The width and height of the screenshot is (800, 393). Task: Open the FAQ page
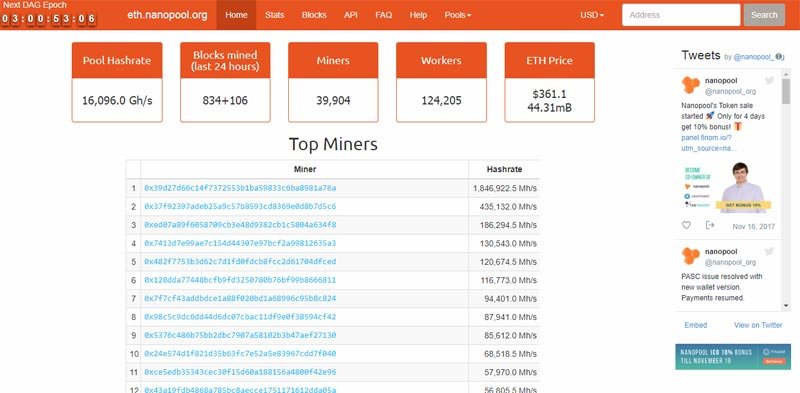coord(384,15)
